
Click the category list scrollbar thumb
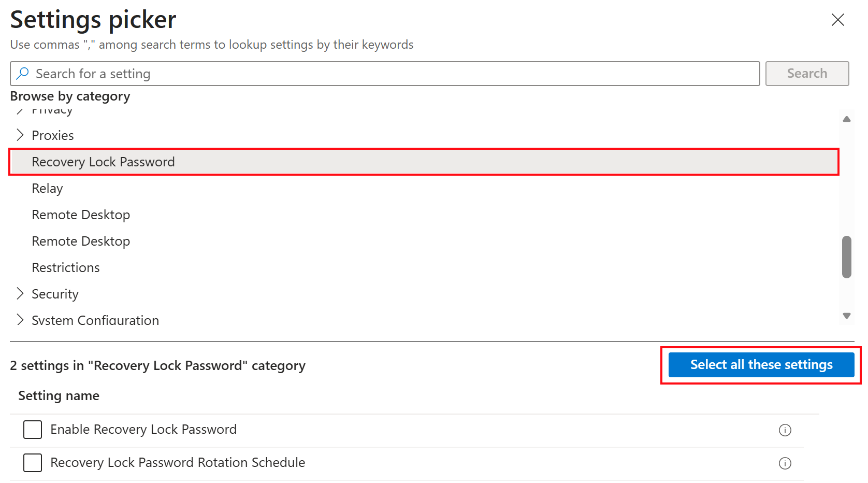847,257
